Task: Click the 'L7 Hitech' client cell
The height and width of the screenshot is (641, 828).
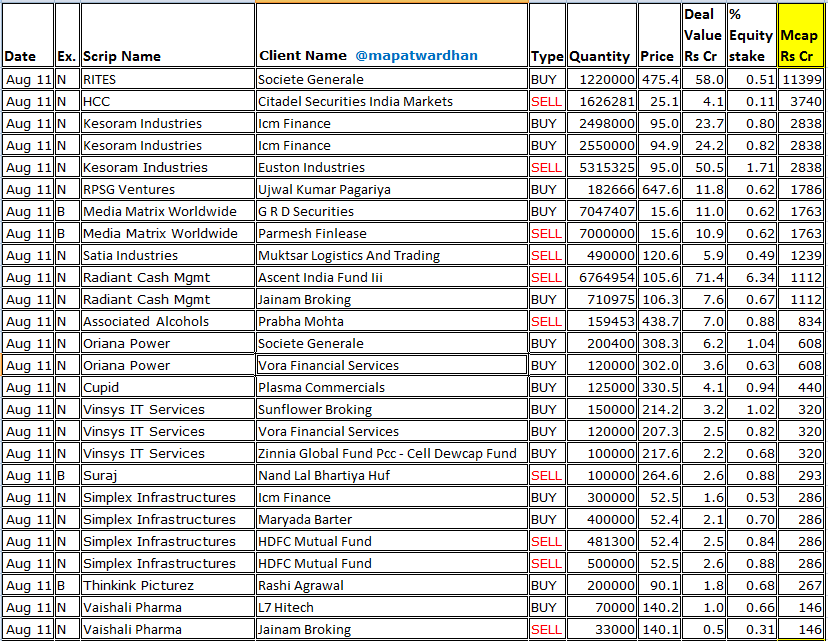Action: tap(392, 608)
